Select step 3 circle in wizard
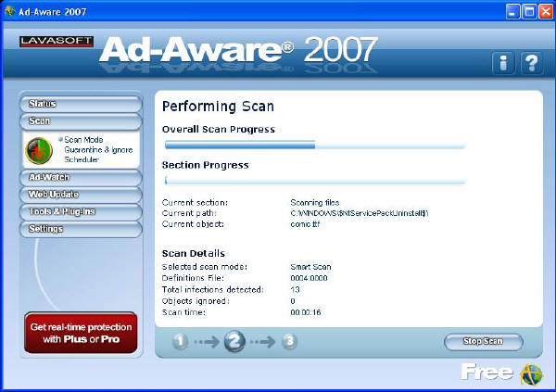Image resolution: width=556 pixels, height=392 pixels. coord(289,341)
